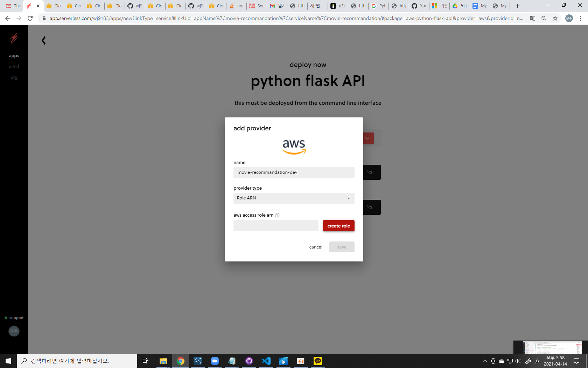
Task: Open KakaoTalk from the taskbar
Action: point(318,361)
